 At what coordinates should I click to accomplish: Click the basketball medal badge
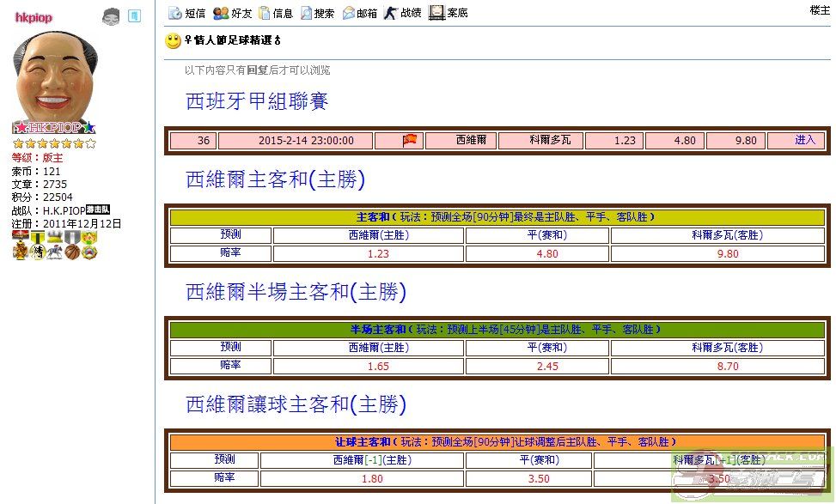72,252
